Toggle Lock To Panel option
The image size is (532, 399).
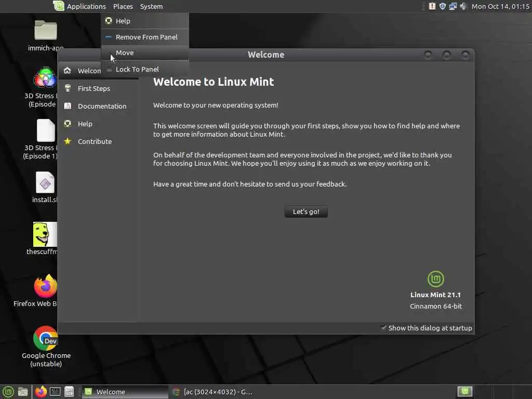[x=145, y=69]
